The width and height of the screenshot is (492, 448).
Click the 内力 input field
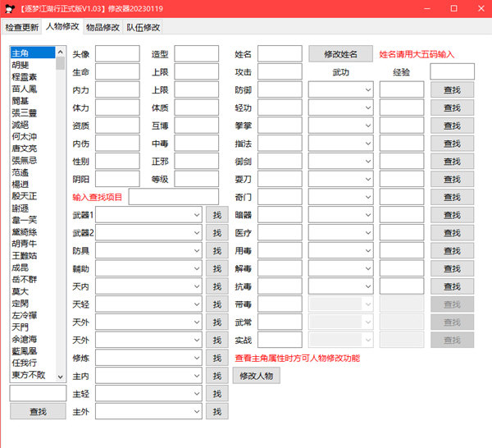[x=117, y=90]
